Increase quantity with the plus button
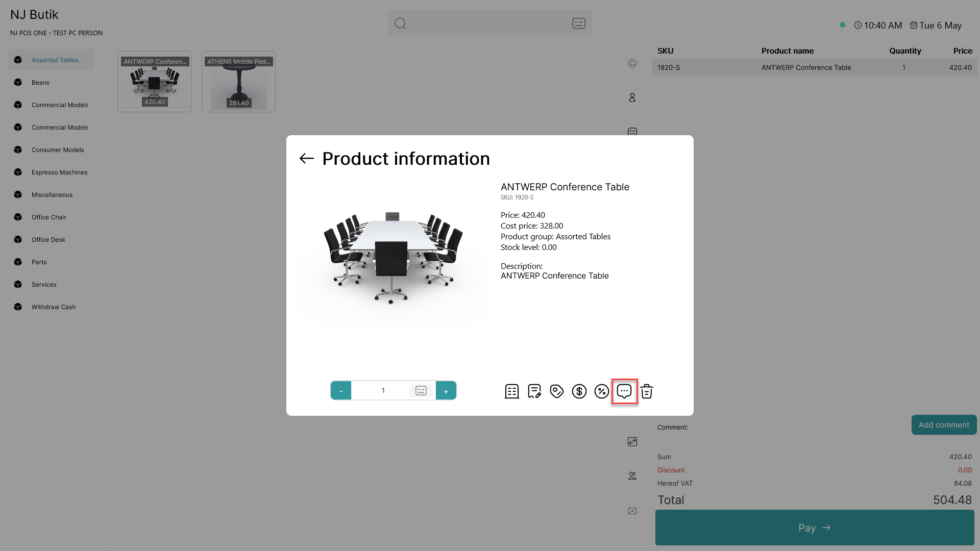The height and width of the screenshot is (551, 980). [x=446, y=391]
